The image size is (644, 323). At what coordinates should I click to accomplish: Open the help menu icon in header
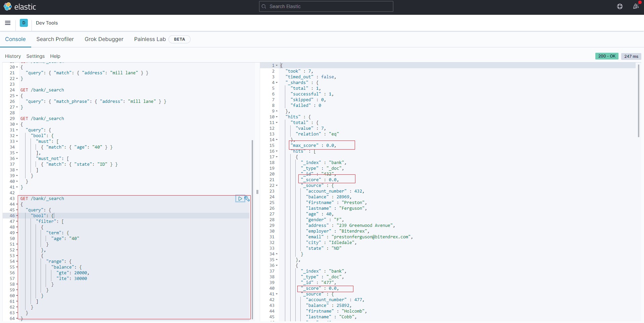[x=620, y=6]
